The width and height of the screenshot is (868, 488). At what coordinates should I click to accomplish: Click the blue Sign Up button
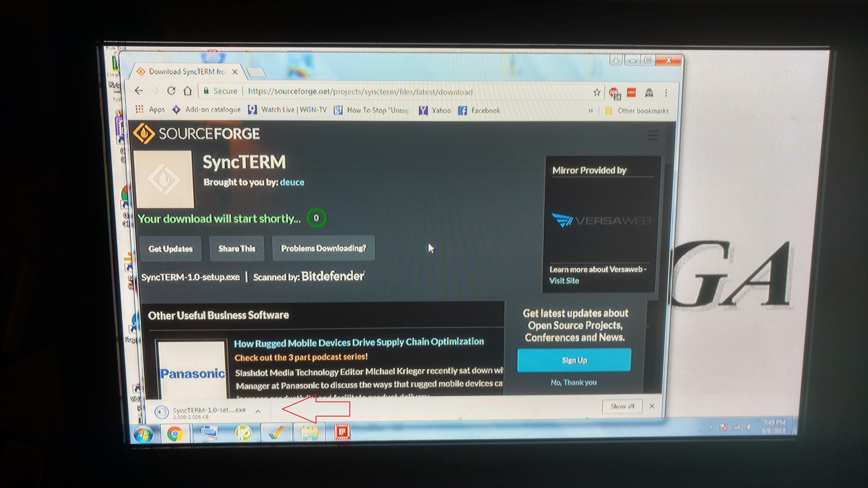pyautogui.click(x=574, y=360)
